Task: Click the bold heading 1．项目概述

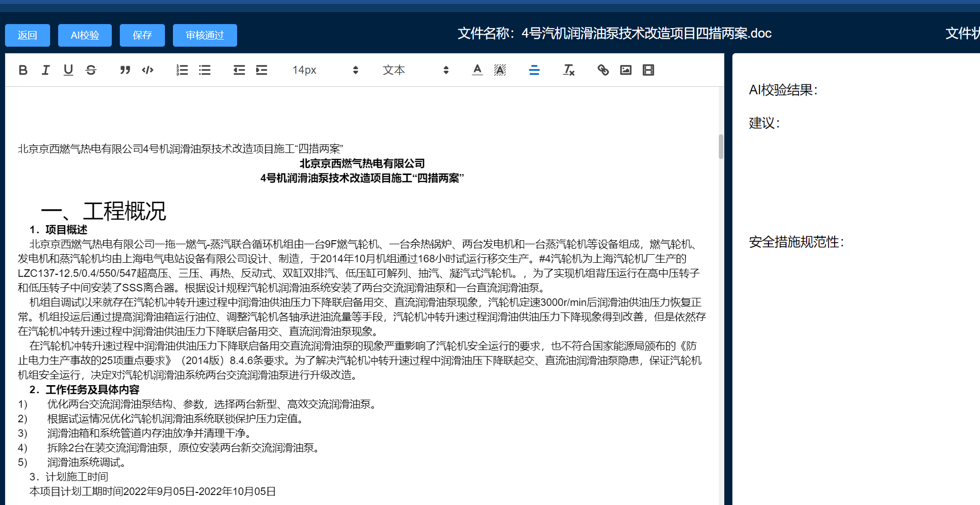Action: tap(58, 230)
